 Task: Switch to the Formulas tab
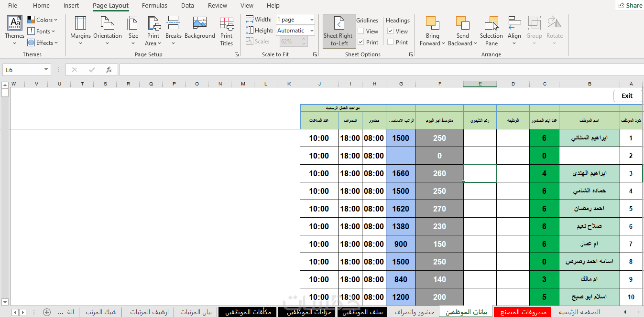[154, 6]
